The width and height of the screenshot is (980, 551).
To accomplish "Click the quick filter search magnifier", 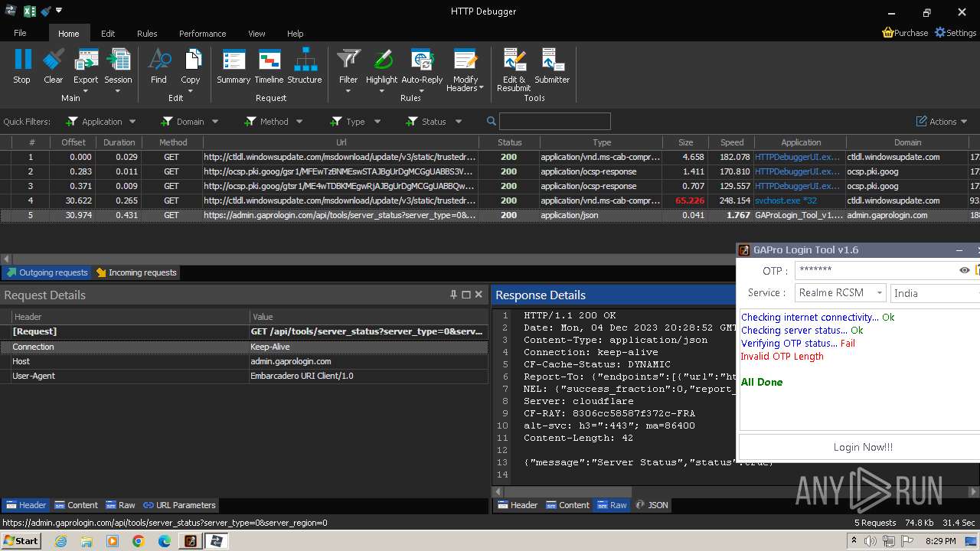I will pos(492,121).
